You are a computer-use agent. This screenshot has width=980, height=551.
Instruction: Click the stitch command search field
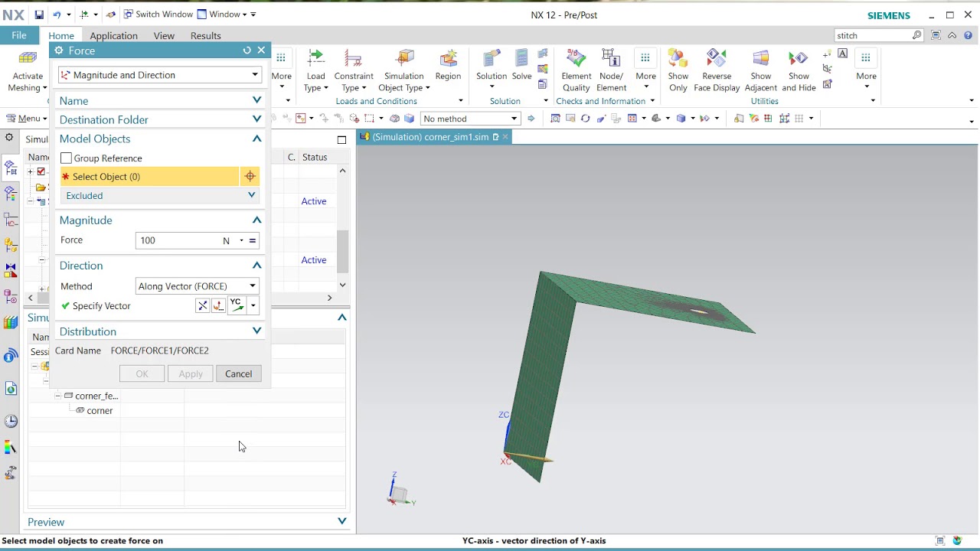tap(873, 35)
